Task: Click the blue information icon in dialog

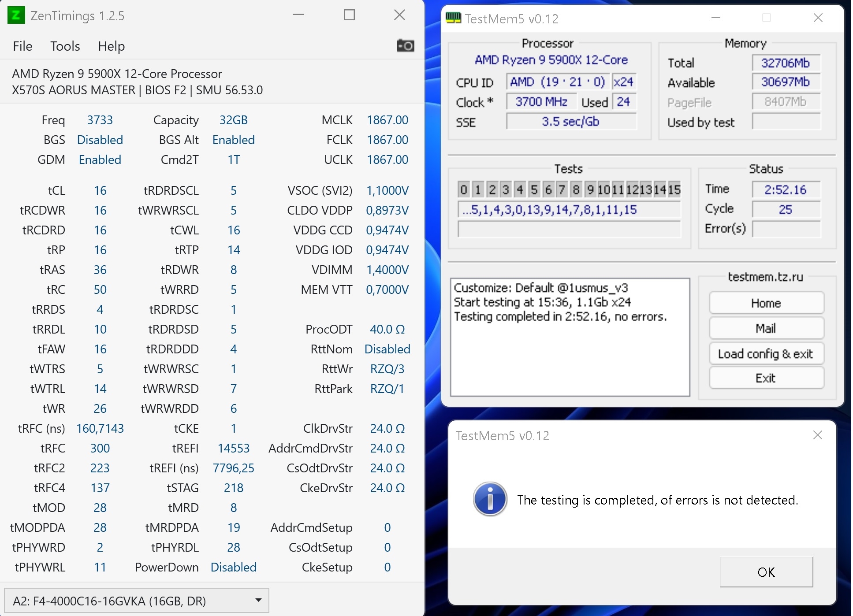Action: pos(490,499)
